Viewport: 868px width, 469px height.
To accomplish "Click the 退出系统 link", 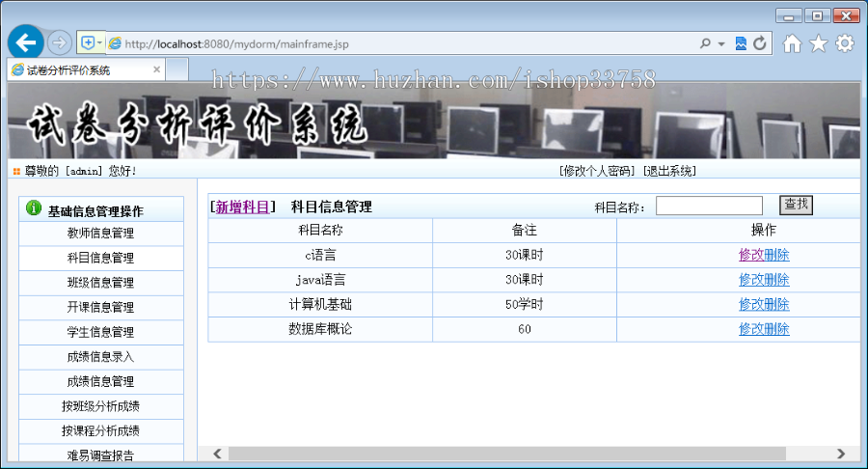I will coord(669,171).
